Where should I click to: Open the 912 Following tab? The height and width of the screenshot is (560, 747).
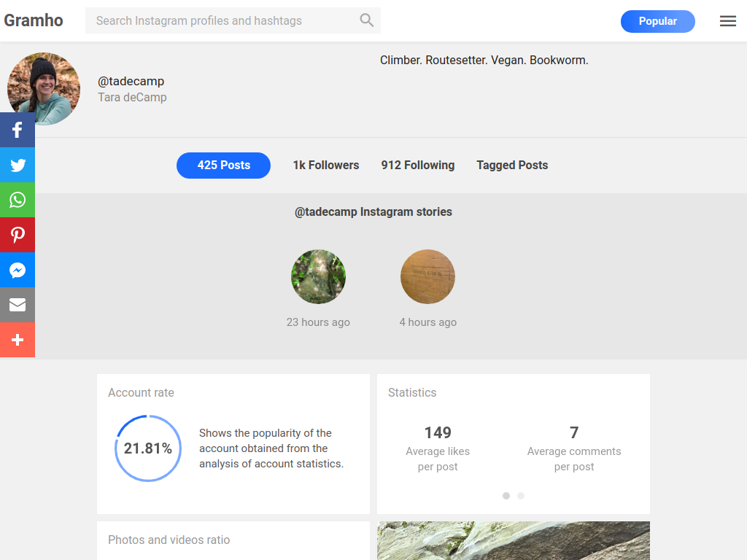[417, 166]
